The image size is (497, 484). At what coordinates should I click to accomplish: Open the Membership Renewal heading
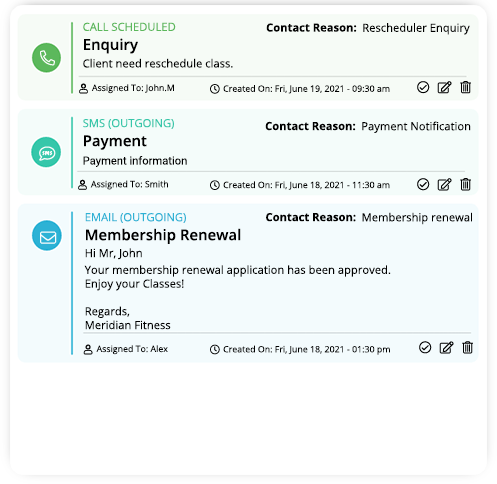163,235
